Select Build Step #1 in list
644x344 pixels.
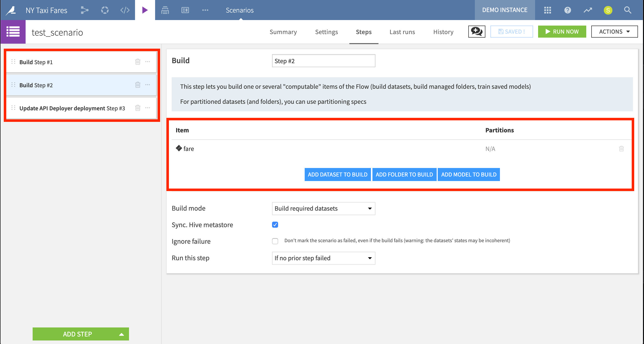[x=81, y=62]
